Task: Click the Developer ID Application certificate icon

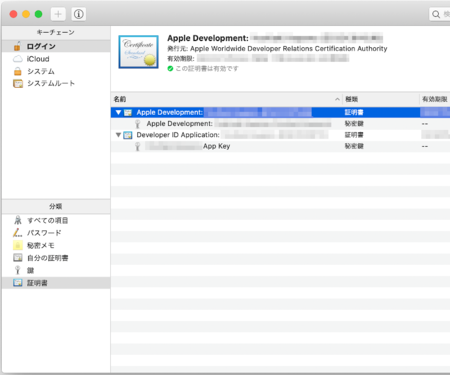Action: tap(128, 135)
